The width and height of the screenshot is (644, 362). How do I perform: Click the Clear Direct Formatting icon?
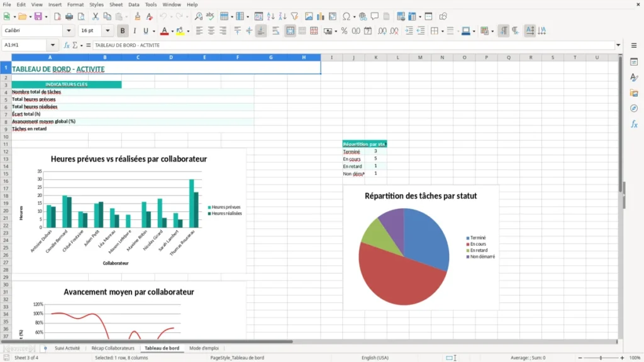coord(150,16)
